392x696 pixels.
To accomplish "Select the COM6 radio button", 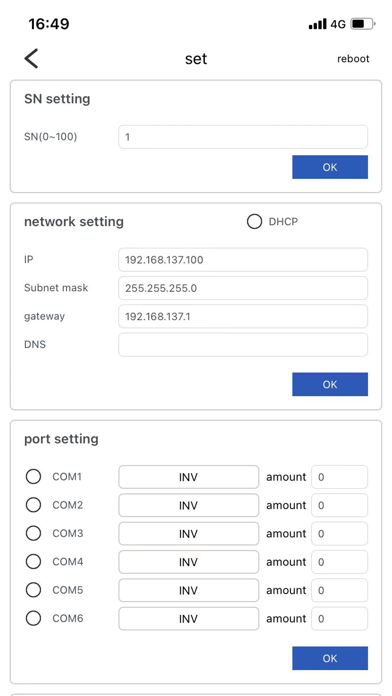I will 33,618.
